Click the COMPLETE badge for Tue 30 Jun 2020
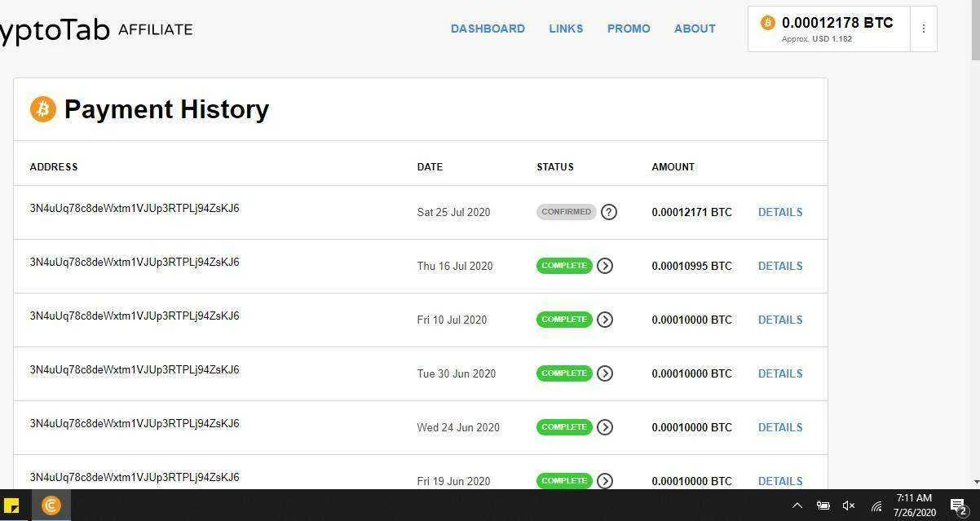The image size is (980, 521). click(564, 373)
